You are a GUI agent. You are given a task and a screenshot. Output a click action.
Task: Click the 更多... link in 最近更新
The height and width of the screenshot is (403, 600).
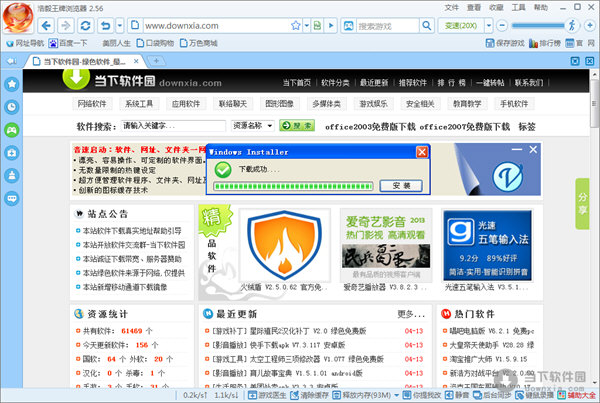pyautogui.click(x=411, y=314)
